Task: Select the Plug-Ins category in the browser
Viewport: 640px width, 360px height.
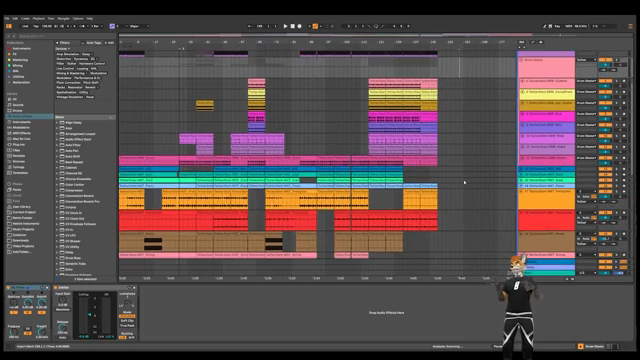Action: (18, 144)
